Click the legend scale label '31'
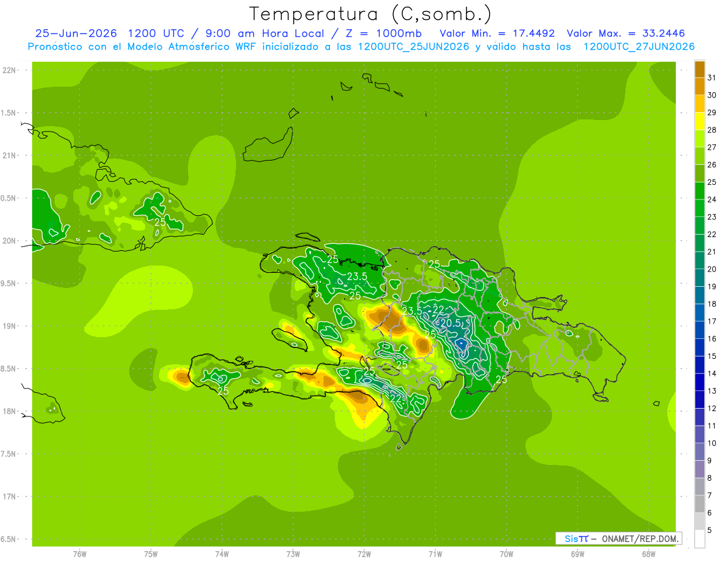 712,78
